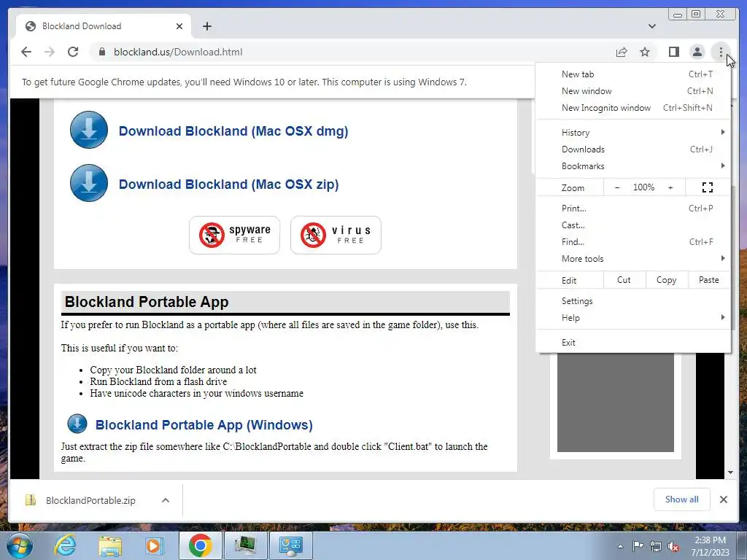
Task: Open the side panel icon
Action: pos(673,52)
